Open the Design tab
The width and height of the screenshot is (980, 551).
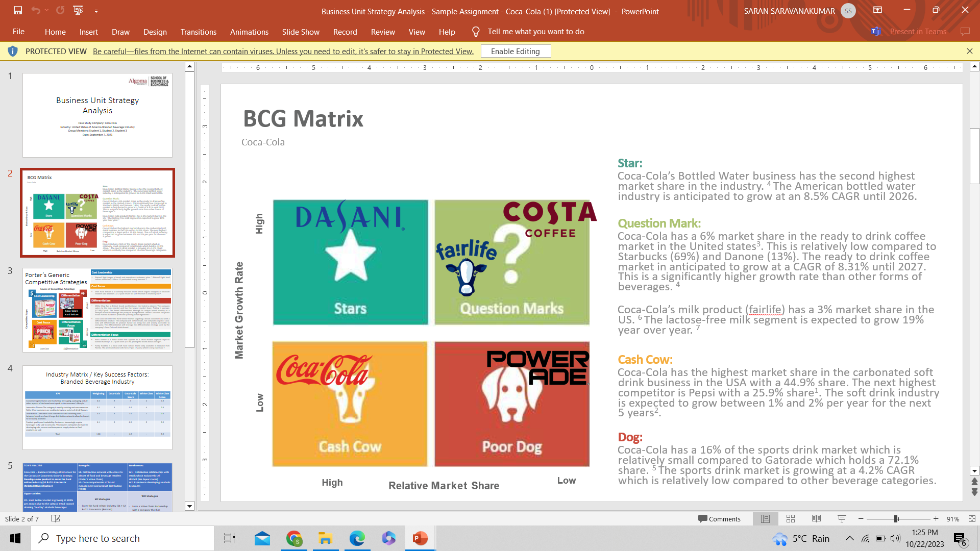[x=155, y=32]
